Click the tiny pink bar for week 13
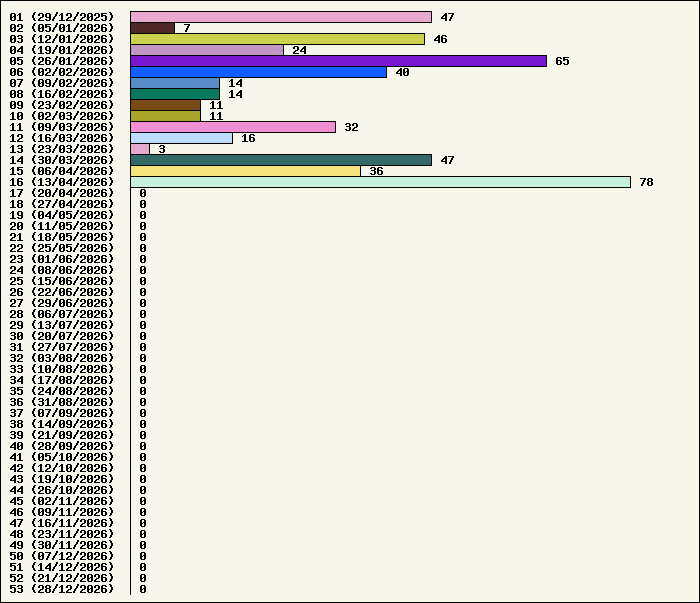Viewport: 700px width, 603px height. (140, 149)
